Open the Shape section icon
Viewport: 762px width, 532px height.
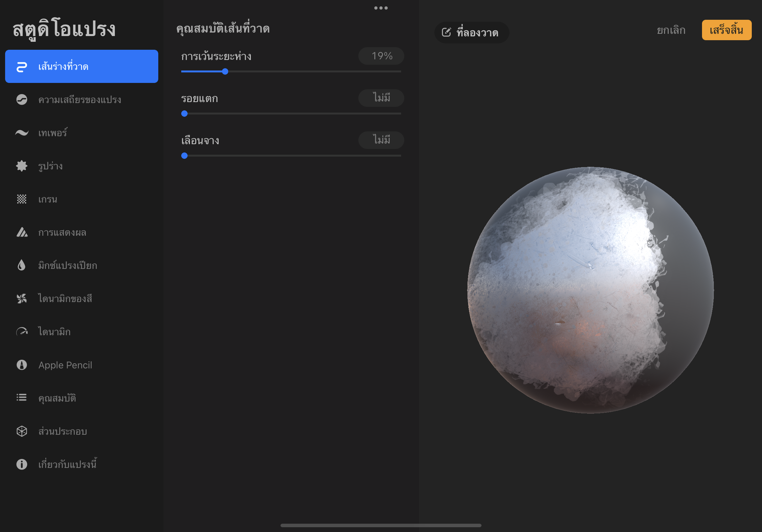[22, 166]
